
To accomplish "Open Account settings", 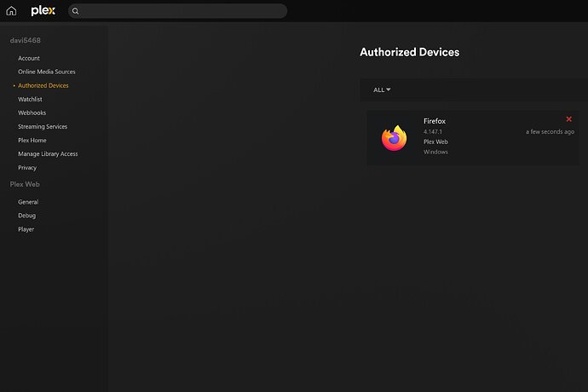I will pyautogui.click(x=29, y=58).
